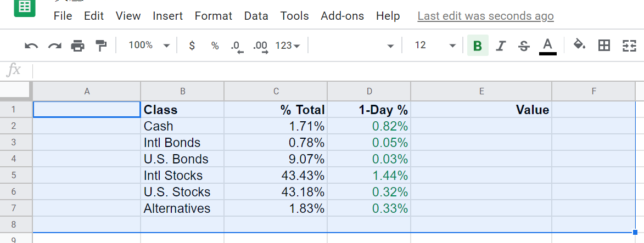Format cells as currency with dollar icon
644x243 pixels.
point(192,46)
